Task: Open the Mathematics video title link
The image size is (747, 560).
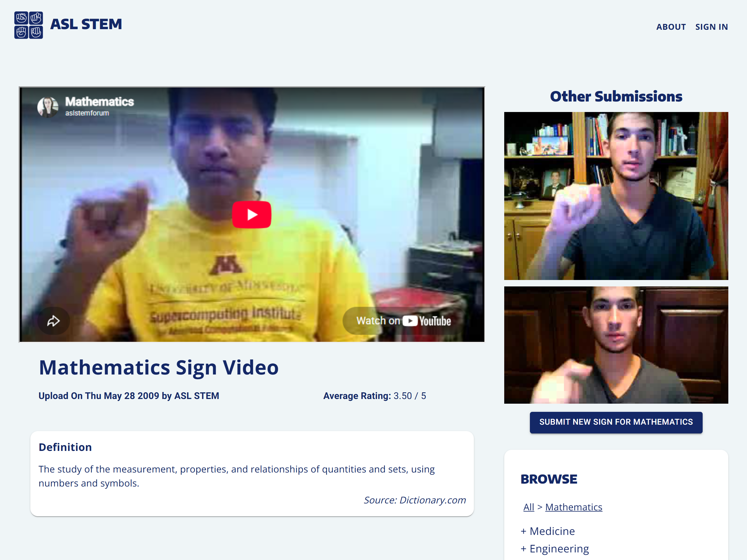Action: [x=99, y=101]
